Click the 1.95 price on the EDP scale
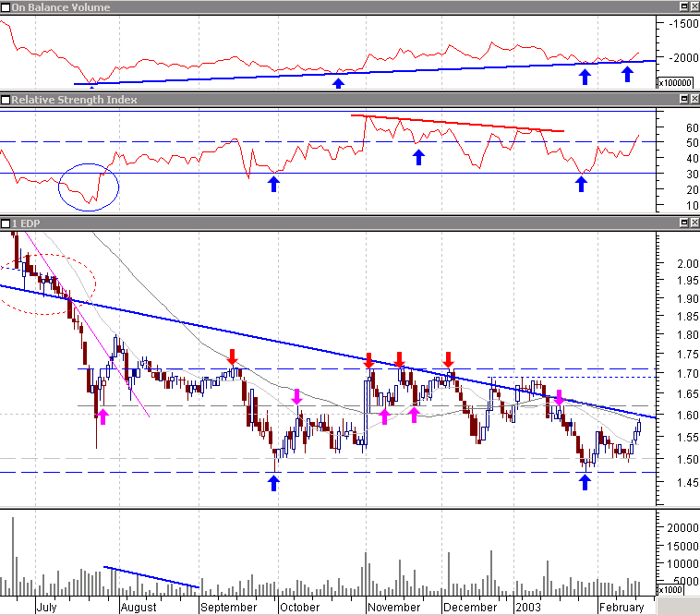700x615 pixels. 688,281
